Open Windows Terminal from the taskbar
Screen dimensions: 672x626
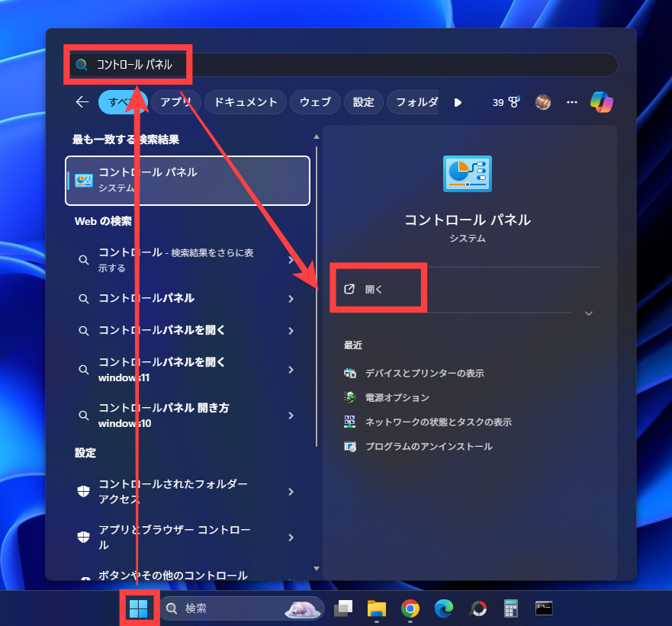(543, 608)
